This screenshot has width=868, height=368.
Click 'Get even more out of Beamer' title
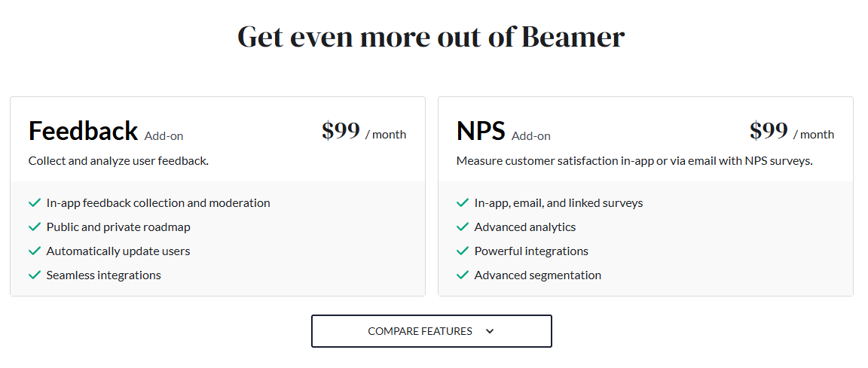[431, 36]
